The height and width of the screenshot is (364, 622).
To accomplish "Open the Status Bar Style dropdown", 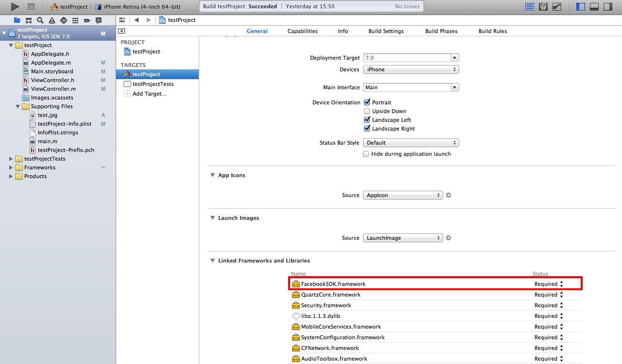I will coord(411,143).
